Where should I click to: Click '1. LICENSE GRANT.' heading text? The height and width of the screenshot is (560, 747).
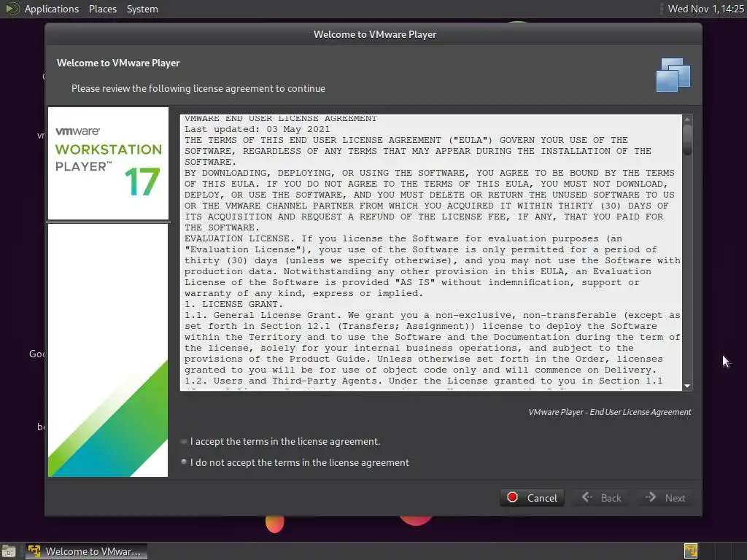[233, 304]
